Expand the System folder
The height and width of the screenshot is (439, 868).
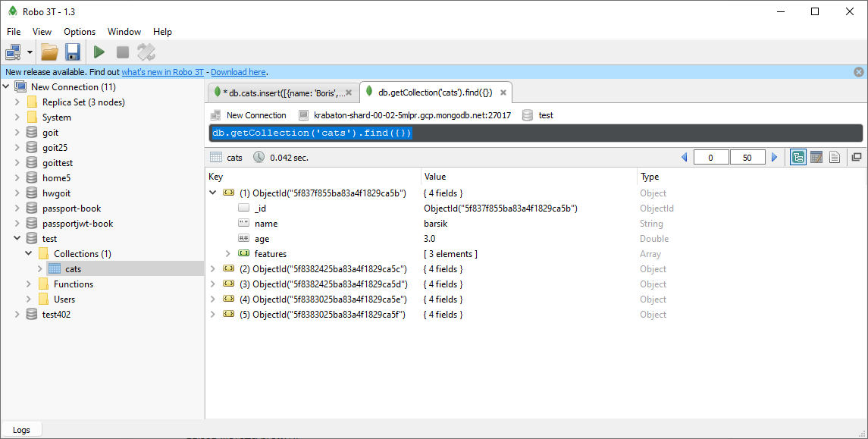point(17,118)
